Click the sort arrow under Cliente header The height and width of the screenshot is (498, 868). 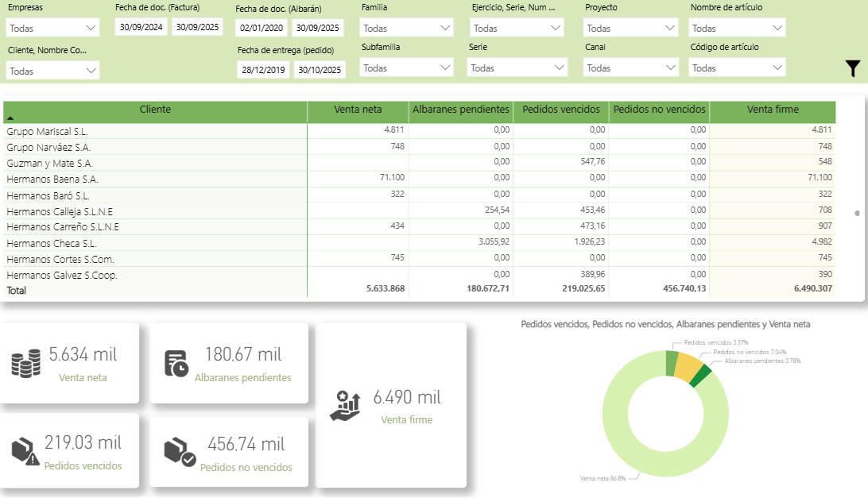10,118
